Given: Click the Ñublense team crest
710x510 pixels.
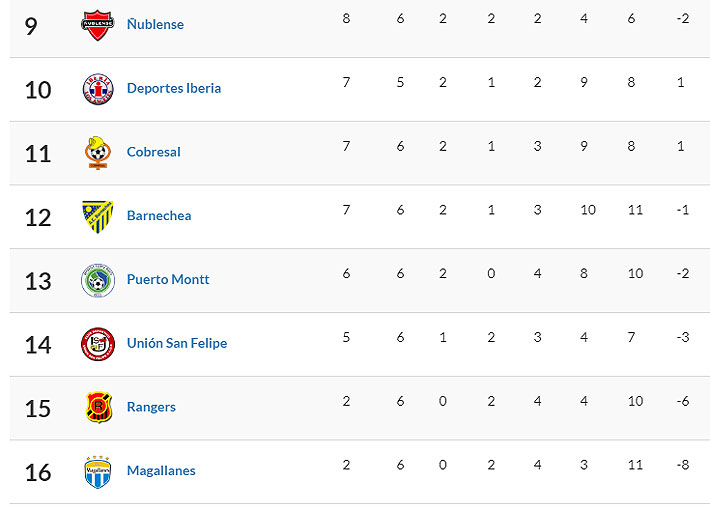Looking at the screenshot, I should coord(97,25).
